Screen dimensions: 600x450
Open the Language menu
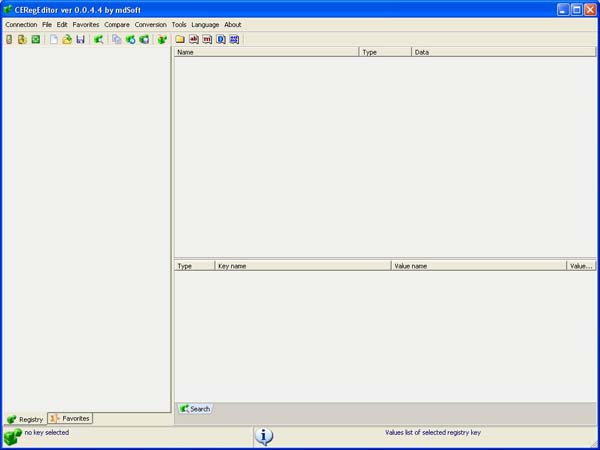pos(205,24)
